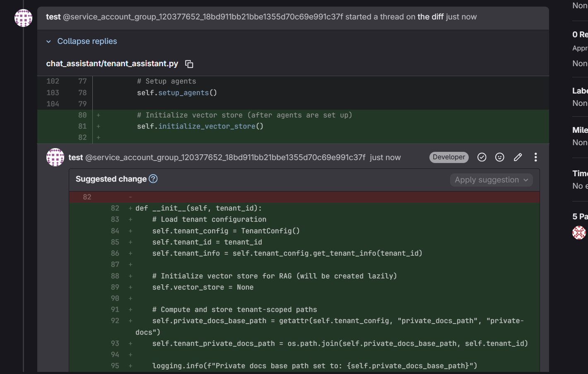This screenshot has height=374, width=588.
Task: Expand the thread reply chevron
Action: click(48, 41)
